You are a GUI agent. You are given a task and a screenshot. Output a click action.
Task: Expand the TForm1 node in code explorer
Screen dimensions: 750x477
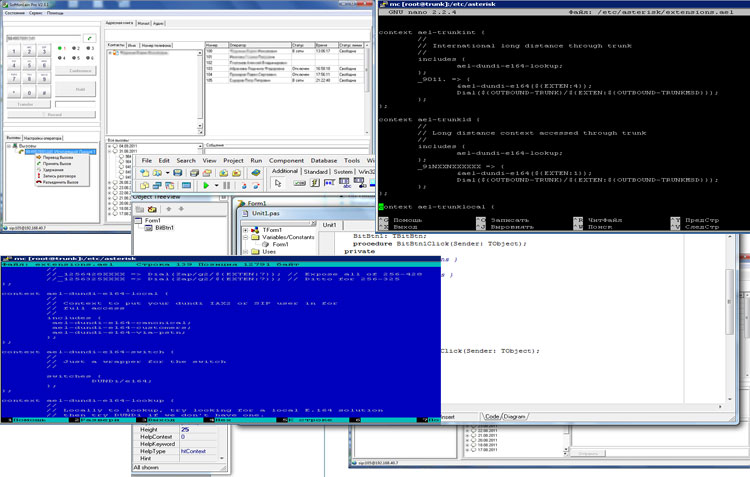point(245,230)
